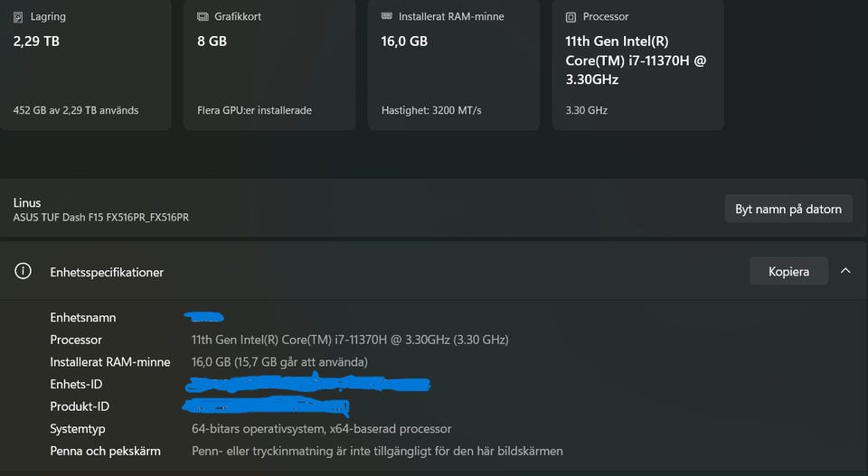Screen dimensions: 868x476
Task: Click the Enhetsspecifikationer header
Action: coord(107,272)
